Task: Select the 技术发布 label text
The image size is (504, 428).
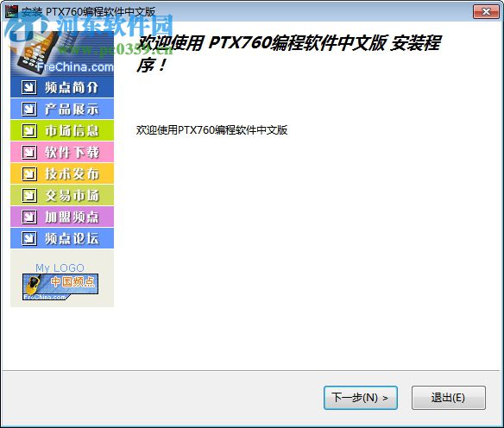Action: pyautogui.click(x=72, y=173)
